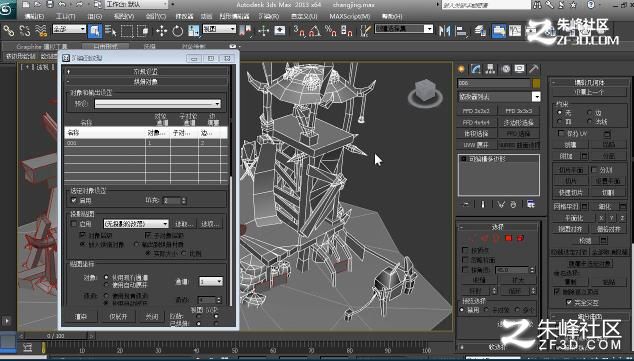Click the 关闭 close button in dialog

152,317
